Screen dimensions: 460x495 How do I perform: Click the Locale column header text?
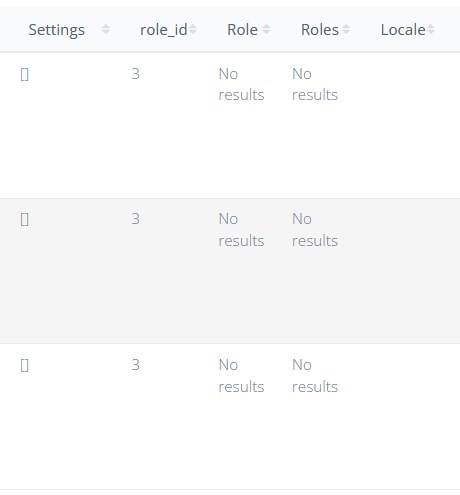point(403,30)
